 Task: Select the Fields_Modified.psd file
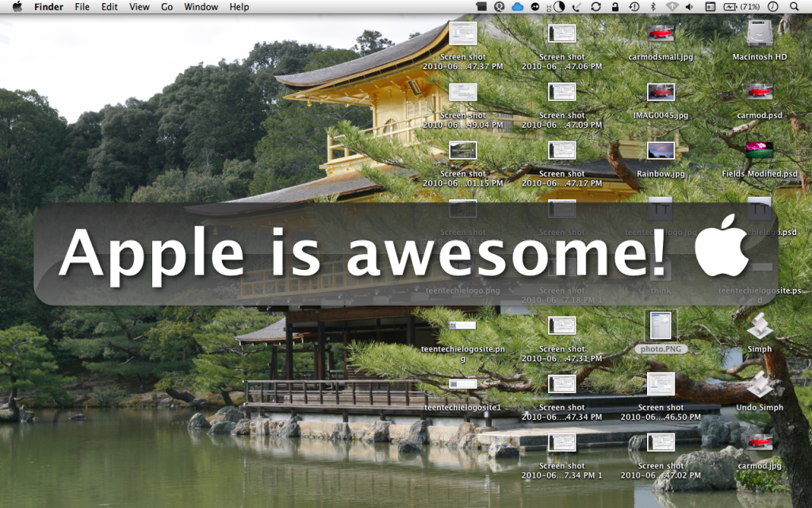(759, 151)
